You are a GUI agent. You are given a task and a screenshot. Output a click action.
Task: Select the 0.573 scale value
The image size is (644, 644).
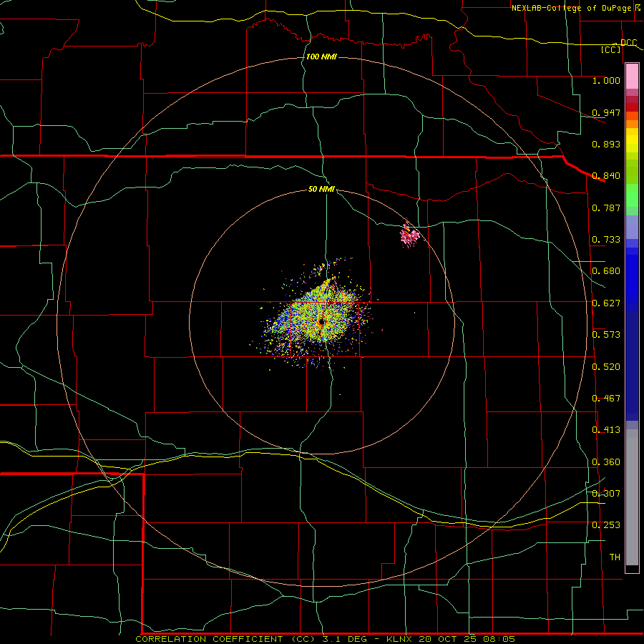pos(606,335)
